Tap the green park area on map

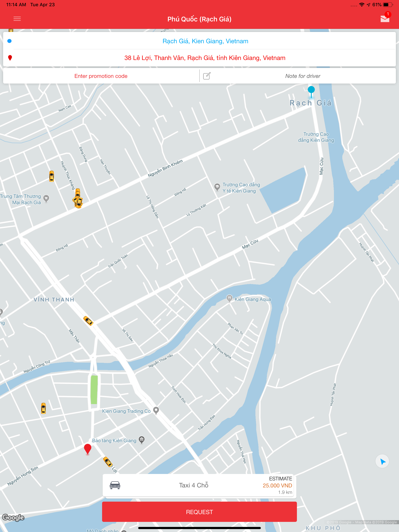tap(94, 390)
